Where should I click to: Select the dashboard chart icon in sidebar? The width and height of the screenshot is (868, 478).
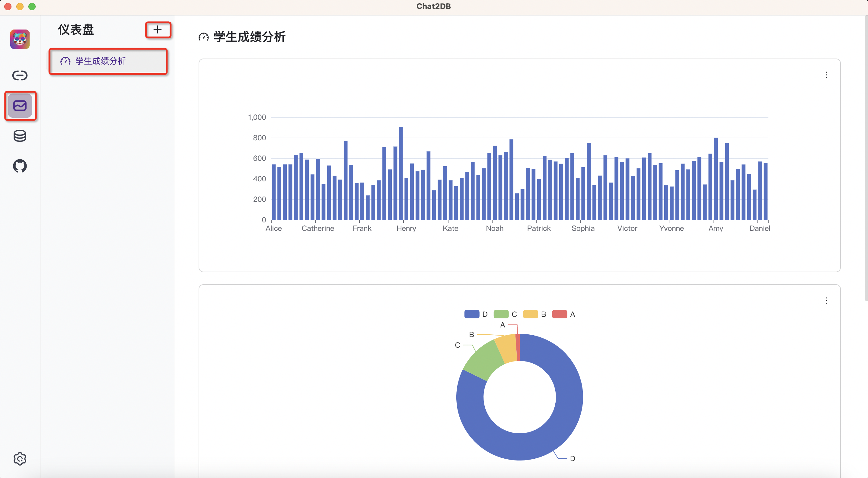[20, 106]
